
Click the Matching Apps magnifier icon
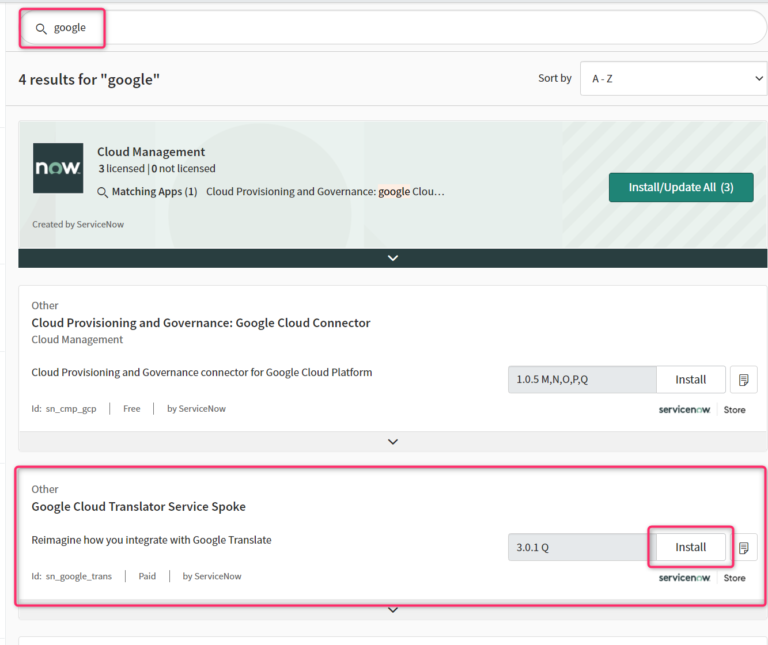coord(102,192)
